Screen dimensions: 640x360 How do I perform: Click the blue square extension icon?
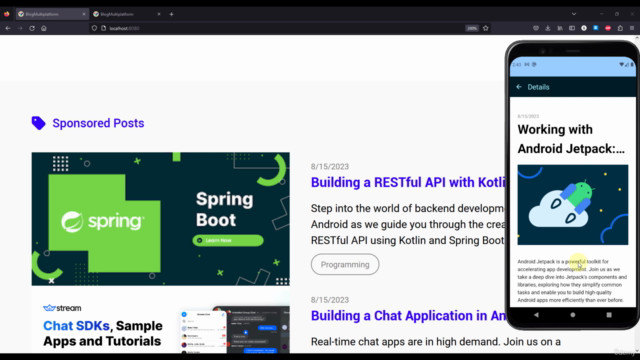tap(596, 28)
